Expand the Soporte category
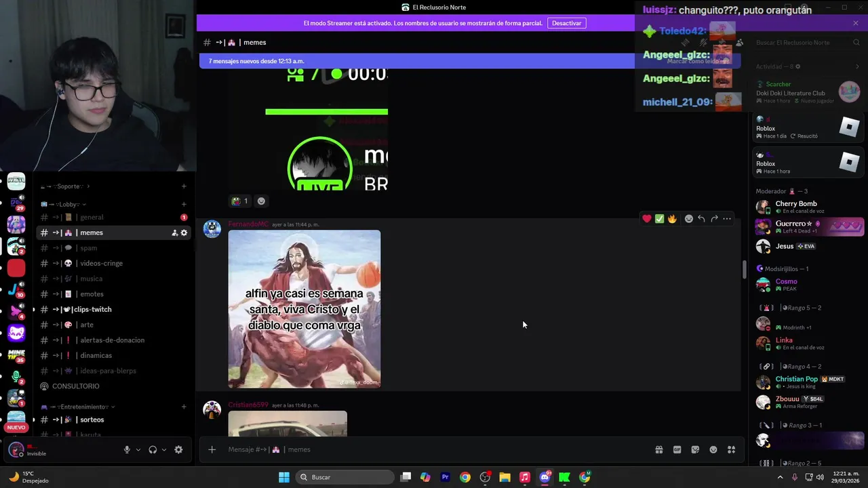 pyautogui.click(x=65, y=186)
